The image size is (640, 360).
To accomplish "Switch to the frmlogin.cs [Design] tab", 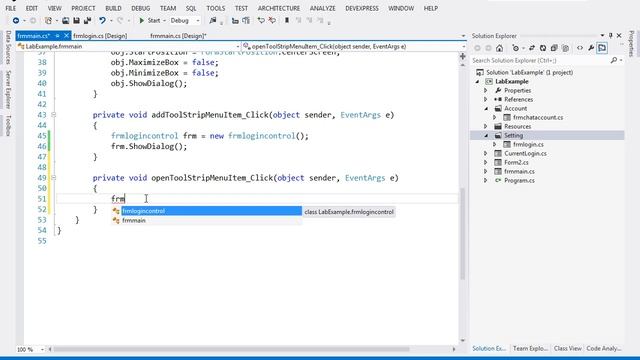I will coord(100,36).
